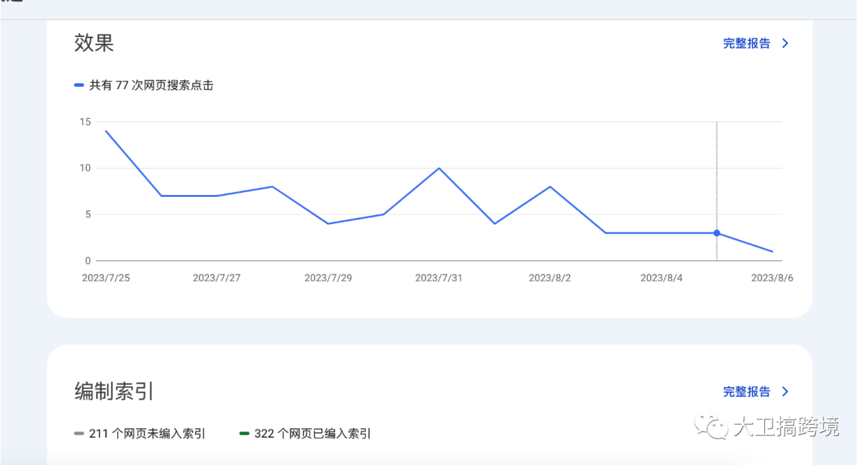This screenshot has height=465, width=868.
Task: Click the date label 2023/7/25 on the axis
Action: (x=106, y=276)
